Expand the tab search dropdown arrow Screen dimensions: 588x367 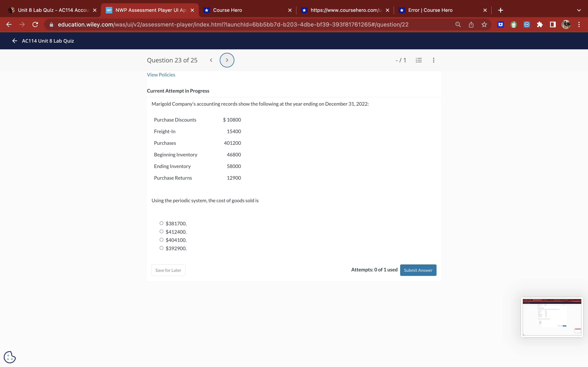coord(579,10)
